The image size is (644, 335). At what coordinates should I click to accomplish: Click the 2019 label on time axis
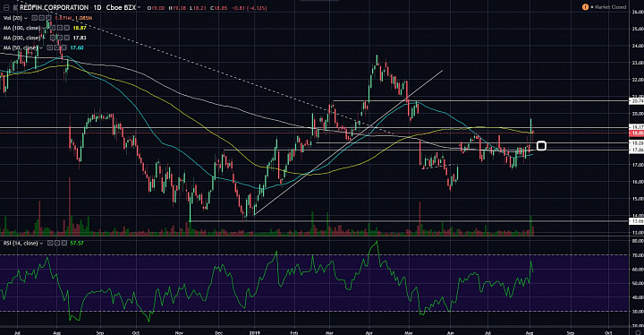[x=255, y=332]
